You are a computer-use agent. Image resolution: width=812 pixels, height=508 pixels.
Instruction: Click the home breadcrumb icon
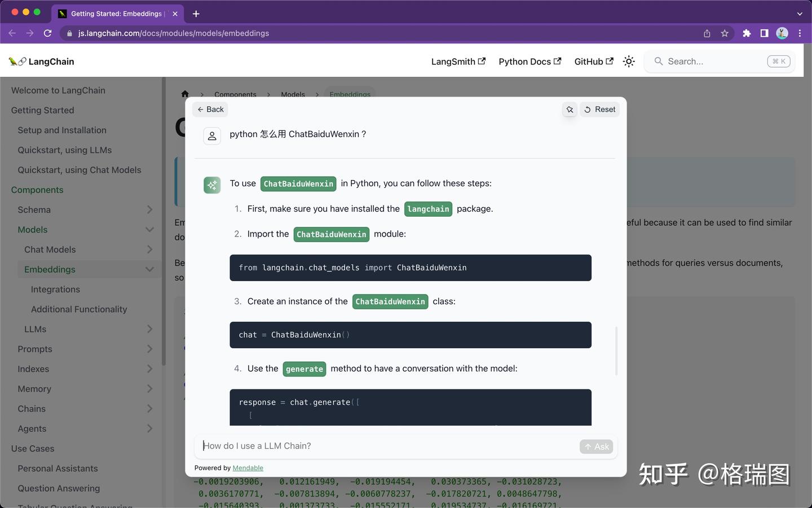click(185, 94)
